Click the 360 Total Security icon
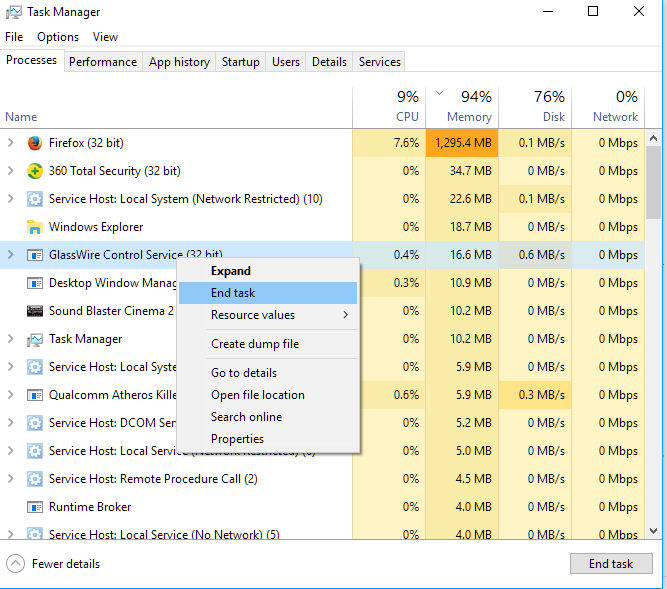 tap(35, 171)
